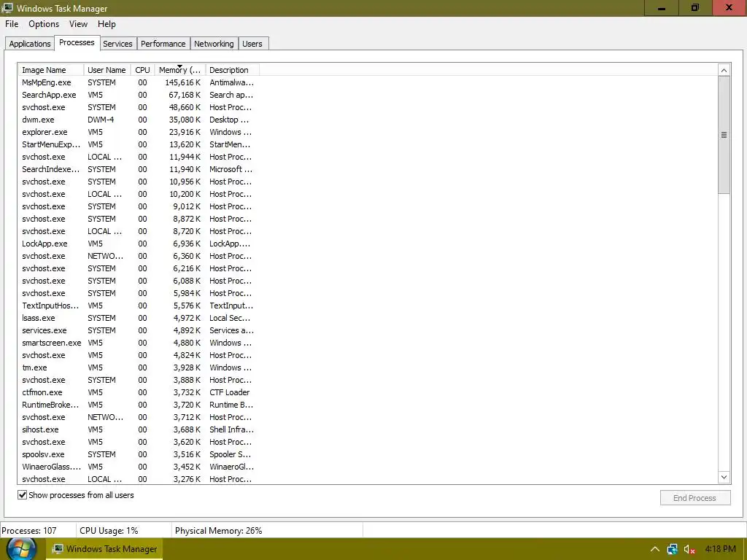Sort by Image Name column header
This screenshot has width=747, height=560.
click(51, 70)
